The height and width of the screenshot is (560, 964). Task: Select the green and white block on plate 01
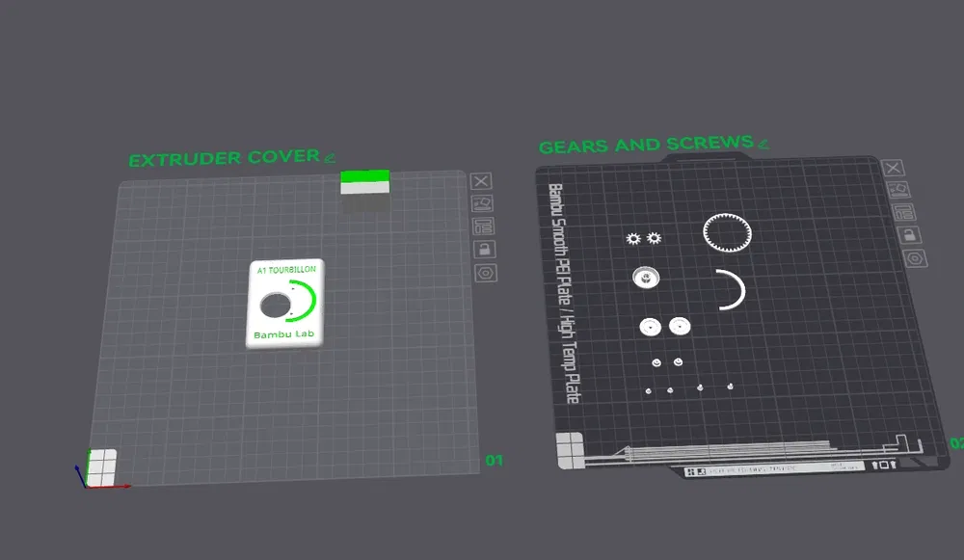click(x=365, y=182)
